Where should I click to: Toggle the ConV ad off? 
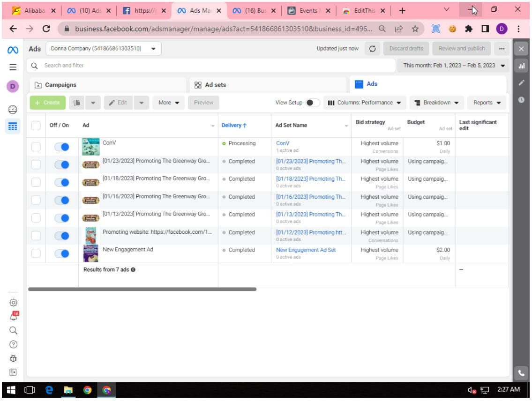click(x=62, y=147)
